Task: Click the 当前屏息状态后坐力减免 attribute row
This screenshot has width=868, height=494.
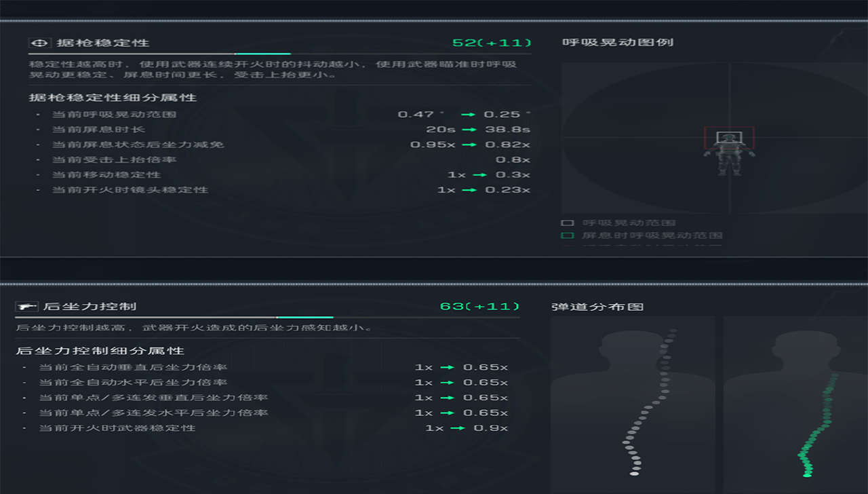Action: [138, 145]
